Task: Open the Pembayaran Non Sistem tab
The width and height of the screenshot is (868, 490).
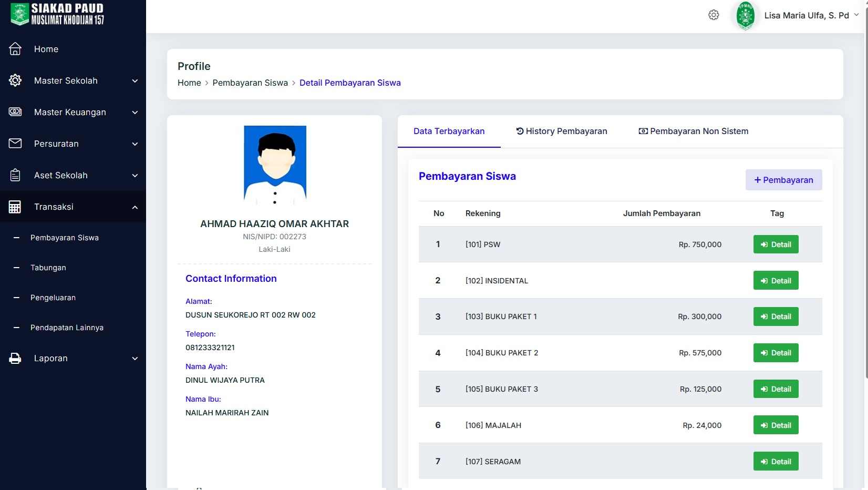Action: click(x=693, y=131)
